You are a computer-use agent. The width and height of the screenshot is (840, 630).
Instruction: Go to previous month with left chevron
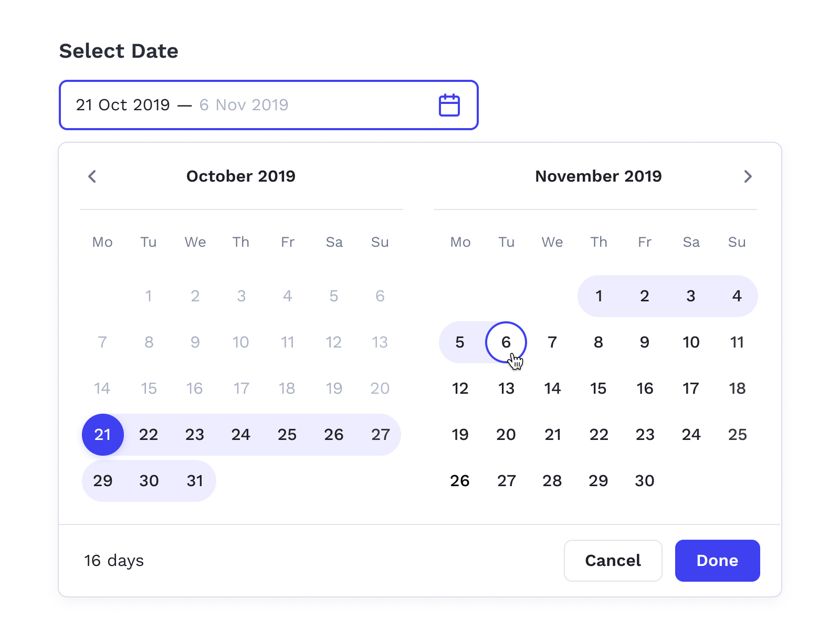[x=92, y=176]
